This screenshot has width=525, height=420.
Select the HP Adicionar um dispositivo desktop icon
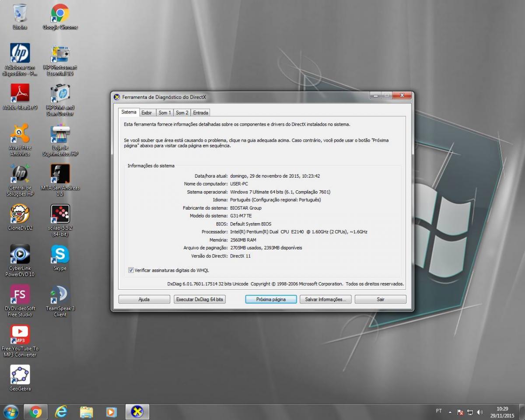[x=20, y=59]
